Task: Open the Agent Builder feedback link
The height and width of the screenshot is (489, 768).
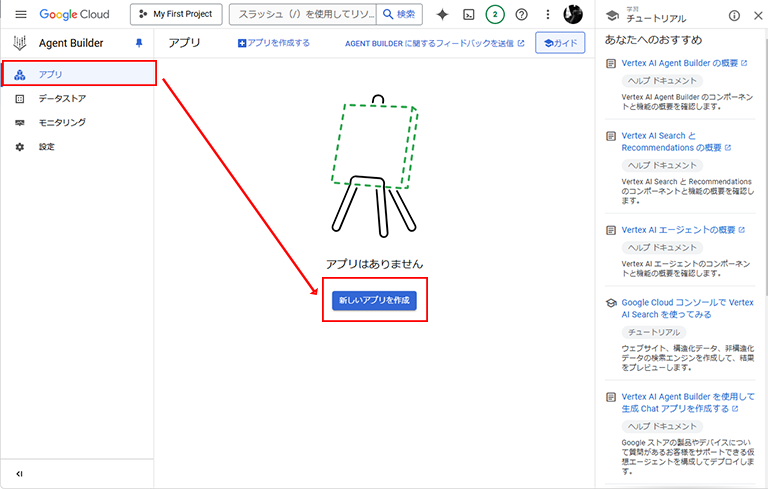Action: (434, 43)
